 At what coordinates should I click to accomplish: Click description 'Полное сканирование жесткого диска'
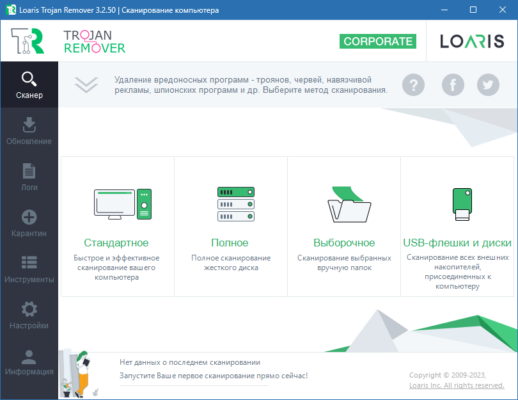coord(231,263)
